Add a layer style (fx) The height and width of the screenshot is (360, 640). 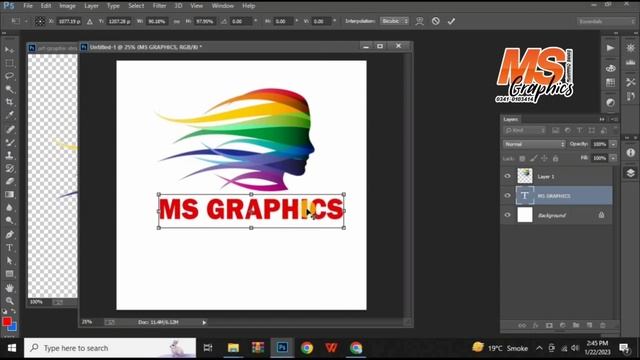(x=536, y=325)
